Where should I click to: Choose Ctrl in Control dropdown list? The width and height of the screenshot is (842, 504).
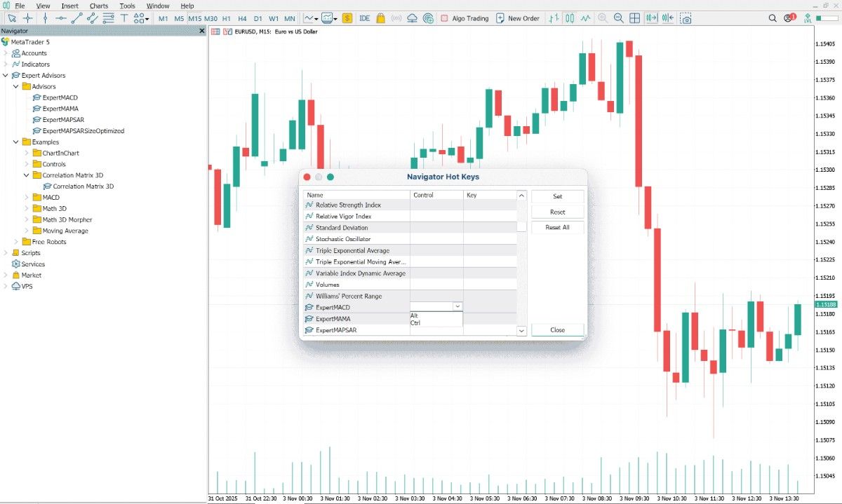pyautogui.click(x=436, y=322)
